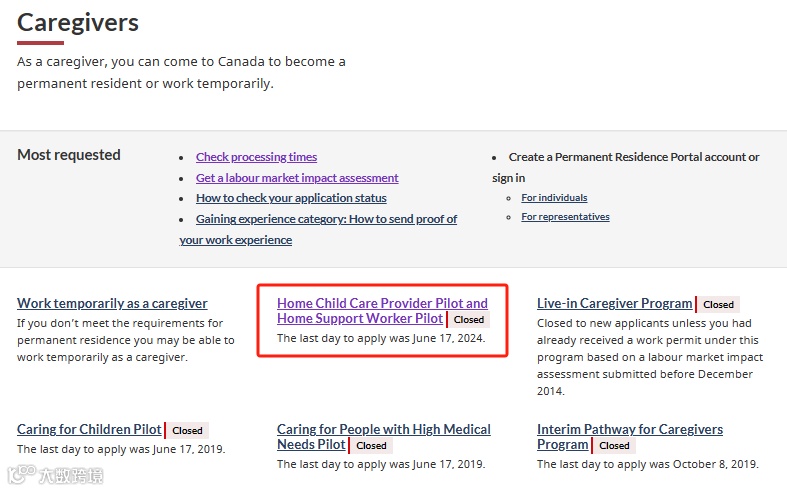Click Closed badge beside Interim Pathway Program

pos(614,446)
